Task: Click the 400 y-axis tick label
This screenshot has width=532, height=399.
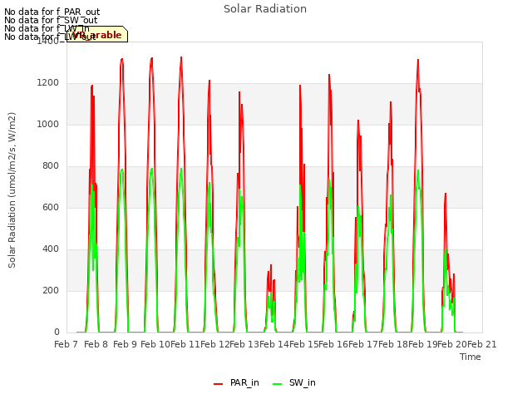Action: tap(51, 249)
